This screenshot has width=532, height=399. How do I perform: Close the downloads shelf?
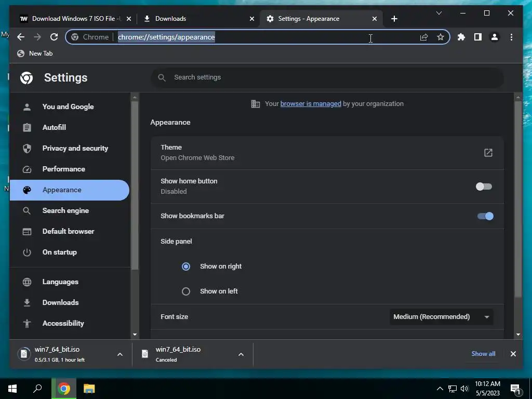(x=513, y=354)
